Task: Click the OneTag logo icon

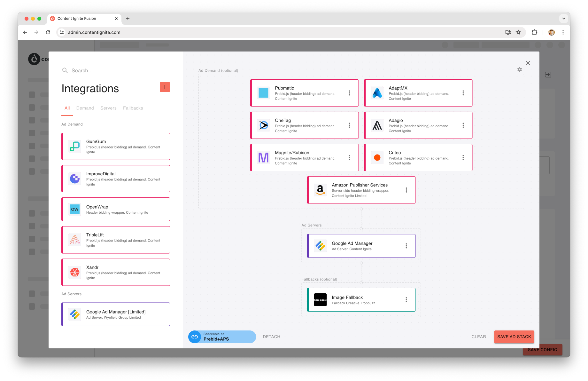Action: [263, 125]
